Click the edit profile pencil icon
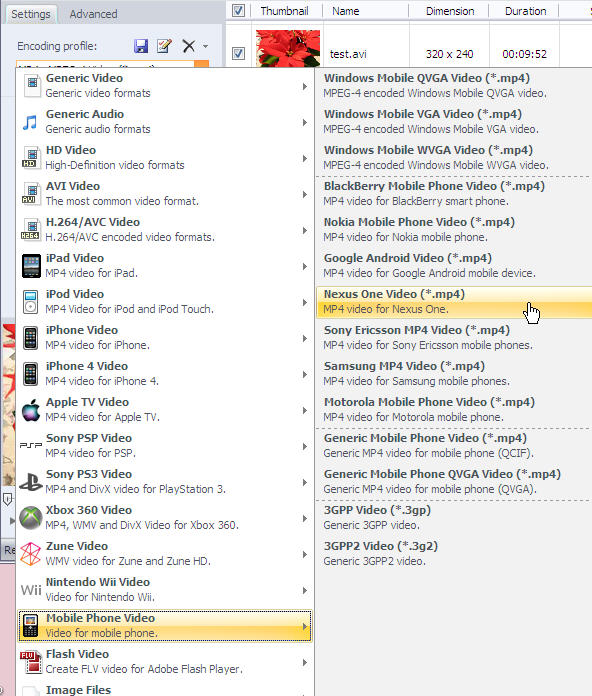The image size is (592, 696). [164, 46]
